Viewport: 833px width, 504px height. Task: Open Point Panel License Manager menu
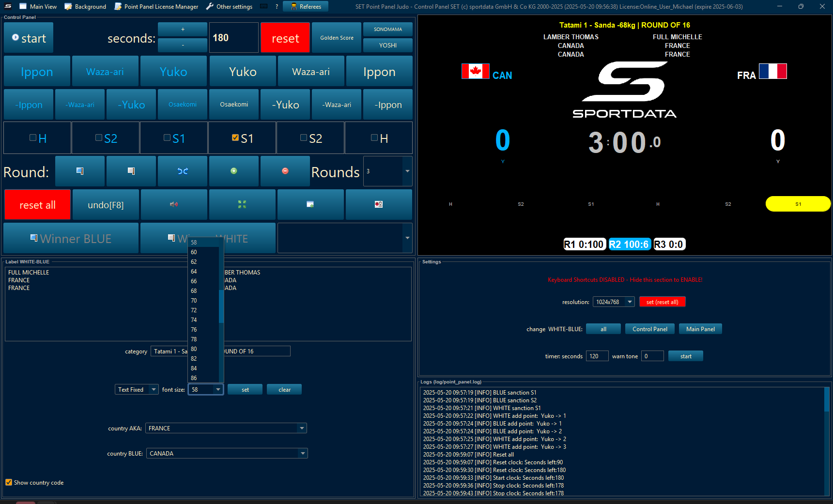[156, 6]
